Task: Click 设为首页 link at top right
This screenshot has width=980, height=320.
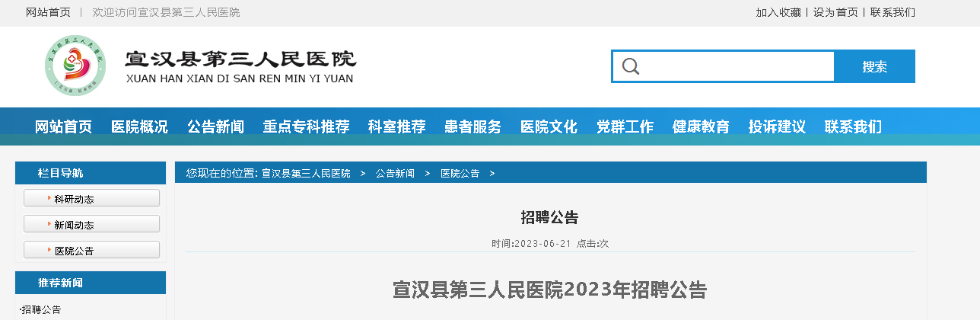Action: tap(835, 12)
